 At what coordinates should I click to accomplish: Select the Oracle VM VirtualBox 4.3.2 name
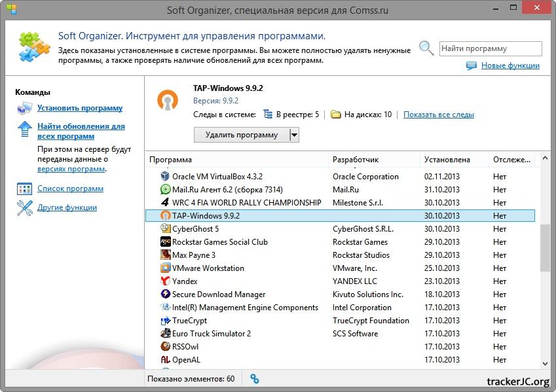(x=217, y=177)
